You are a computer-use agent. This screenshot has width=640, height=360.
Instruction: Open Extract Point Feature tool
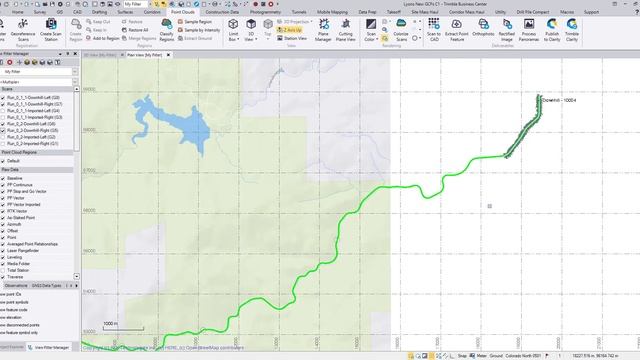point(457,30)
